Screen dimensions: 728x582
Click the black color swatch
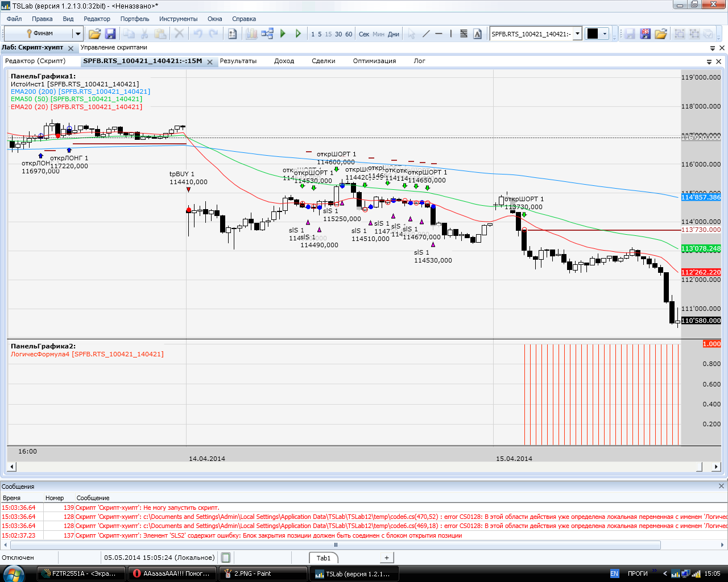pos(593,34)
